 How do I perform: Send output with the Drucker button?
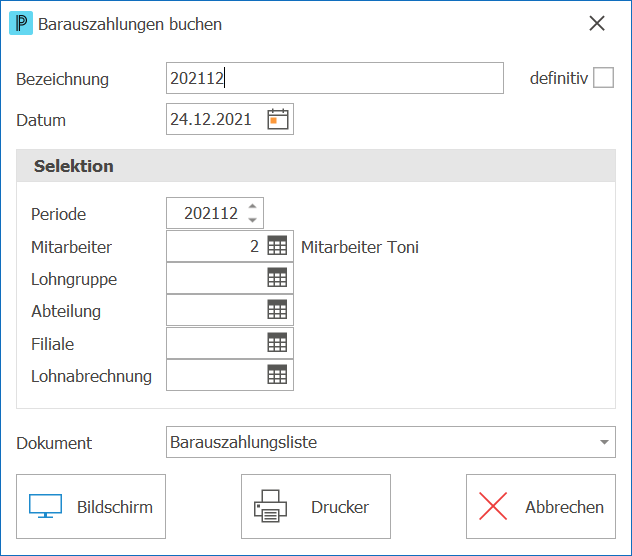pyautogui.click(x=316, y=506)
